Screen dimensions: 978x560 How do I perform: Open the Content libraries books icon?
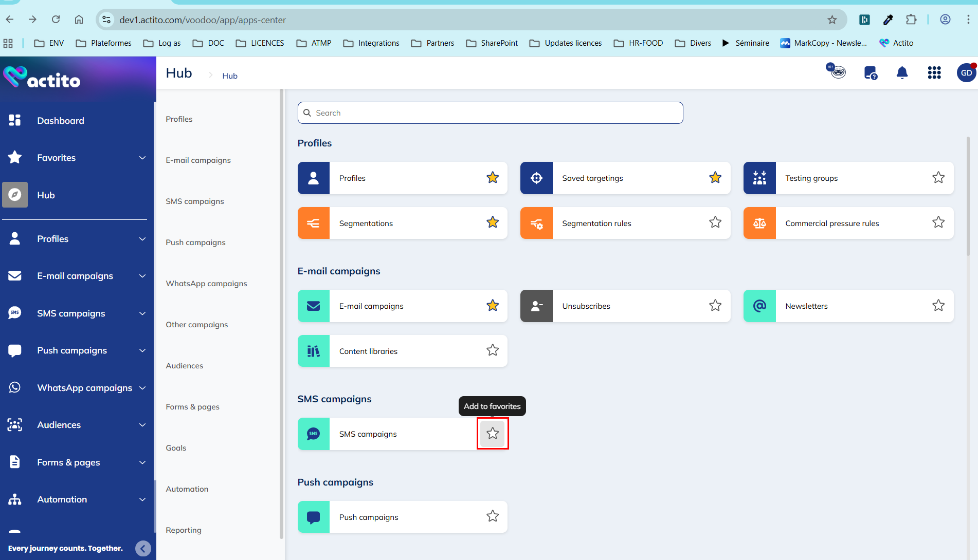pos(314,351)
